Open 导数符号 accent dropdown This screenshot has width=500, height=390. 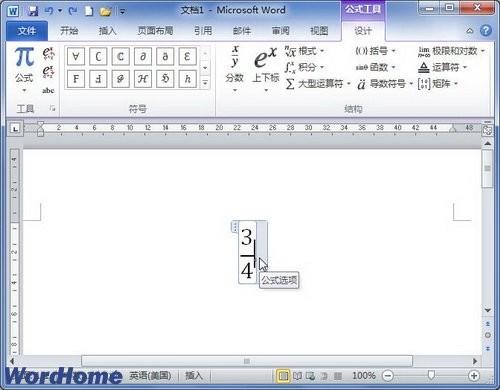[x=385, y=84]
